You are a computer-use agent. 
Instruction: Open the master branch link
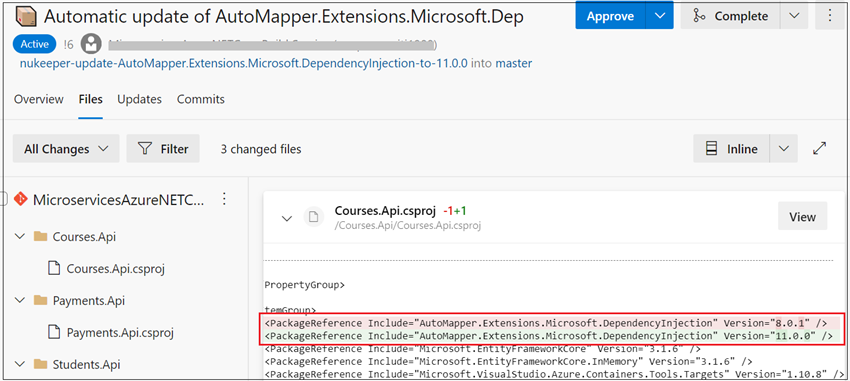[514, 63]
